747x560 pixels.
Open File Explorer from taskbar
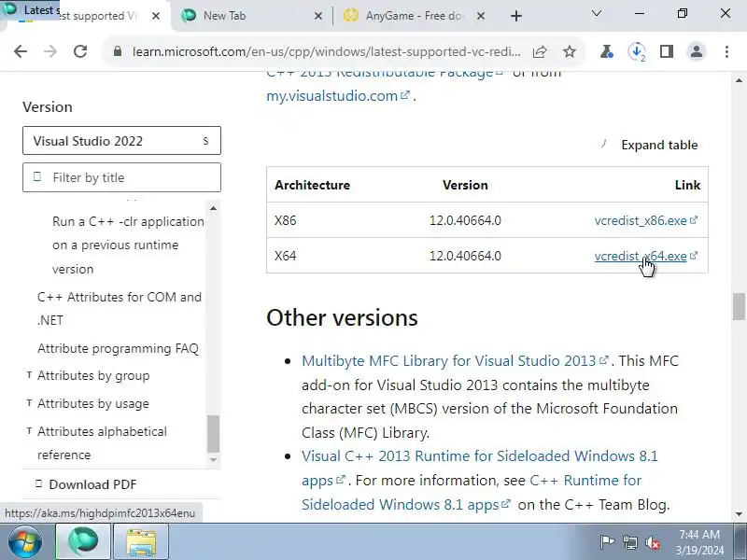pyautogui.click(x=141, y=541)
